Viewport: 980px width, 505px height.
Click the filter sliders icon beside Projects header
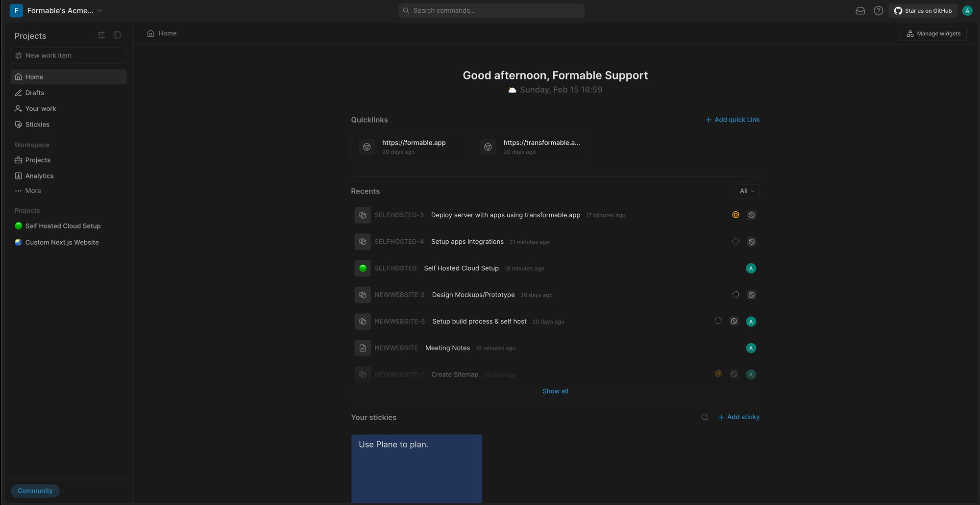coord(101,35)
